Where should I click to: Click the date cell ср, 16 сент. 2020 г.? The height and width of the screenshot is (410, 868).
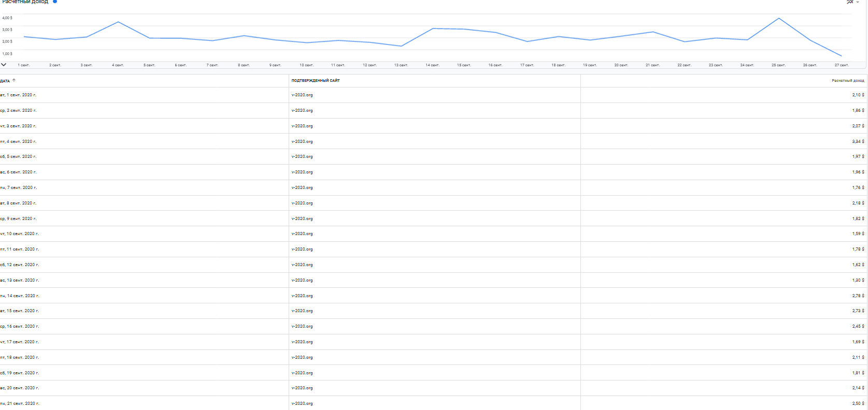[x=19, y=327]
